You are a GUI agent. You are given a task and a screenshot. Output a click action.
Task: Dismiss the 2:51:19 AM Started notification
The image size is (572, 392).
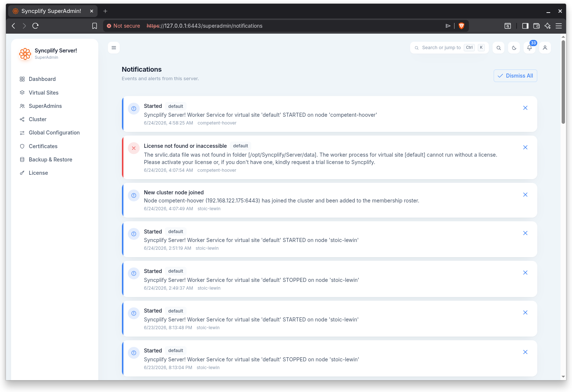525,233
